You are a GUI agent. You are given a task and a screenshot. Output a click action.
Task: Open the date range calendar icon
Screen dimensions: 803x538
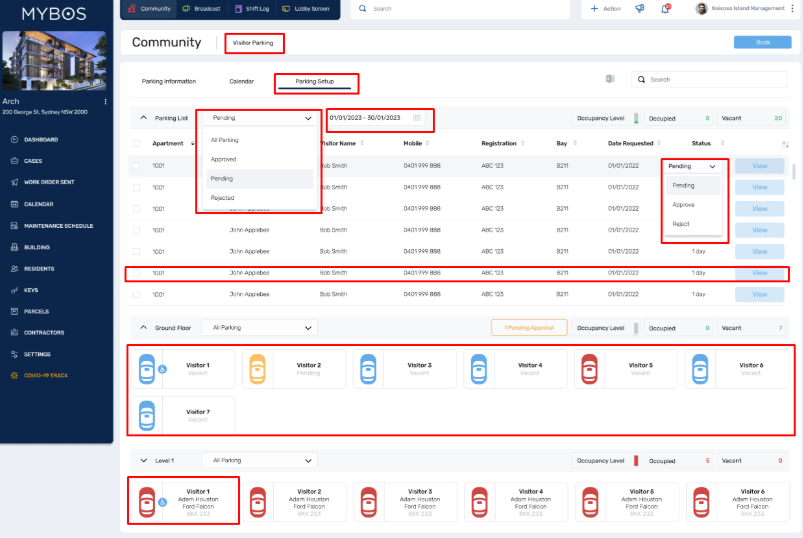(x=417, y=118)
